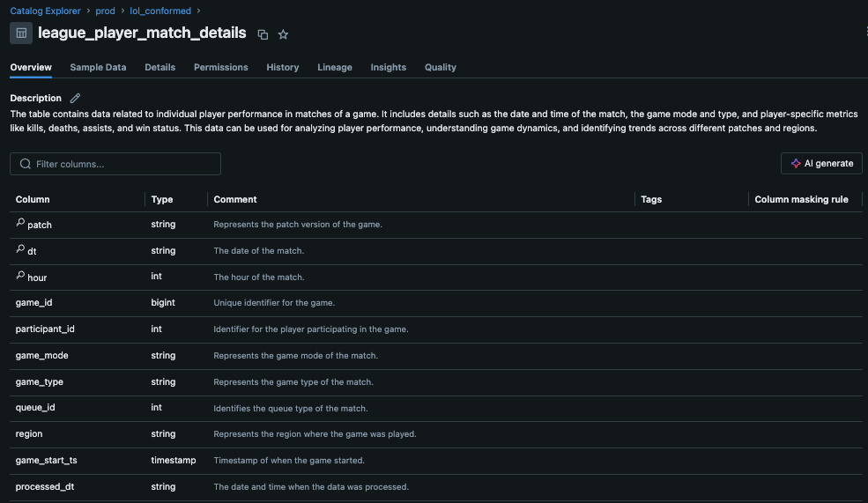This screenshot has width=868, height=503.
Task: Select the queue_id column name
Action: 35,407
